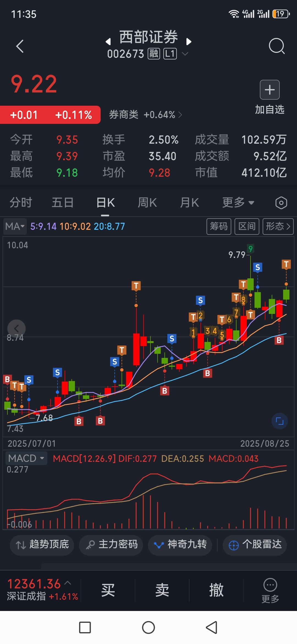The height and width of the screenshot is (644, 297).
Task: Tap the 市值 412.10亿 value
Action: (264, 173)
